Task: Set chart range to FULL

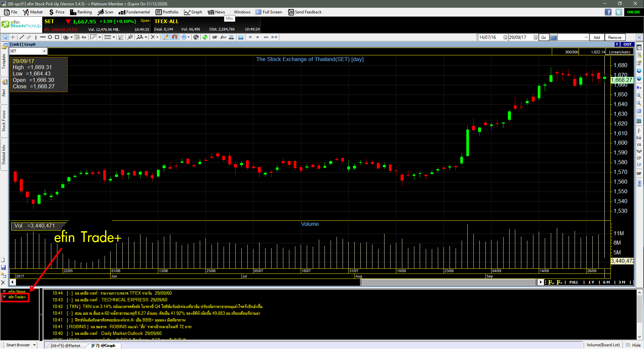Action: tap(574, 282)
